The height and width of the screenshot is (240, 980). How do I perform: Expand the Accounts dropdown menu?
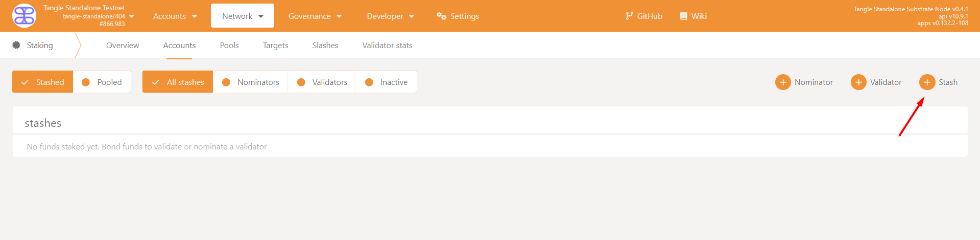tap(175, 16)
